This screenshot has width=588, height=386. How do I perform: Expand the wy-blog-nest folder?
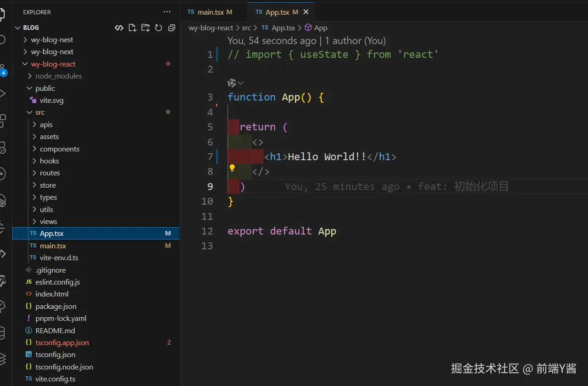pos(26,40)
